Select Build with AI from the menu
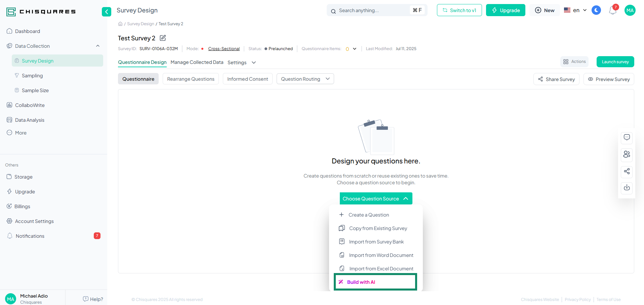 click(375, 282)
